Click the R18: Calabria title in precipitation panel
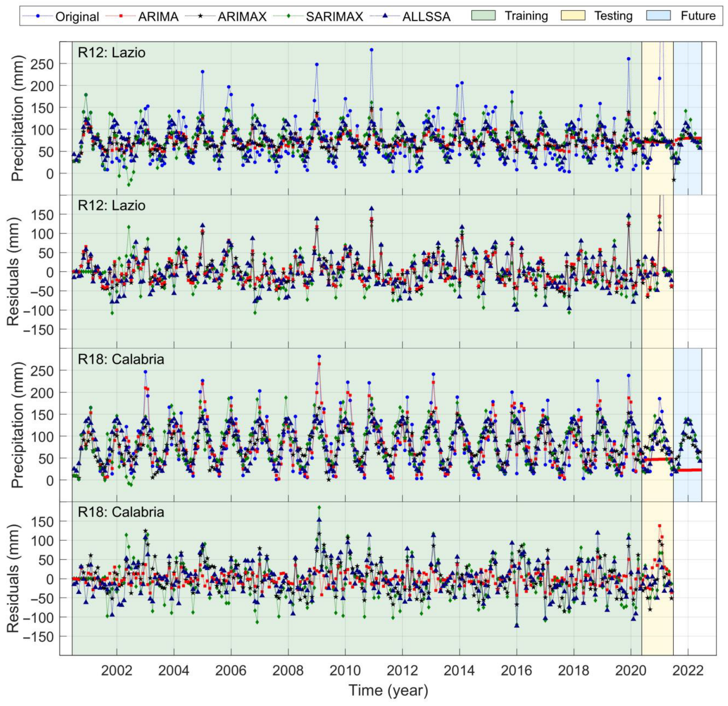Screen dimensions: 728x706 [x=121, y=359]
